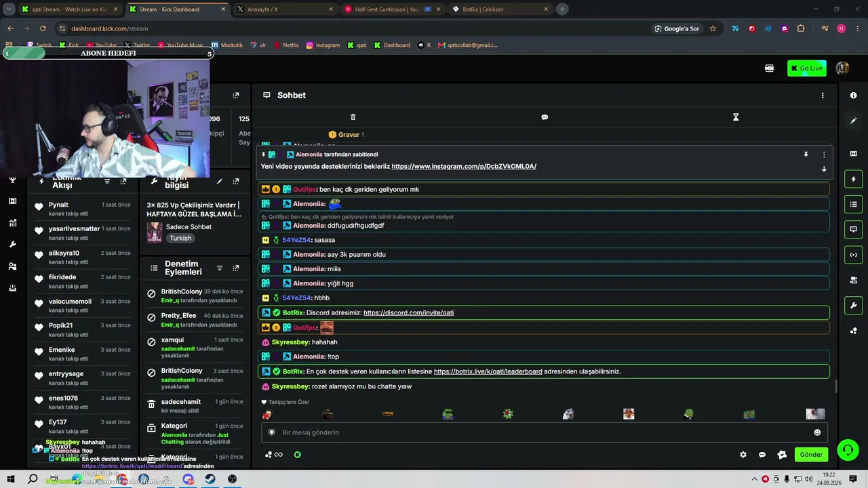
Task: Open left sidebar analytics chart icon
Action: tap(12, 223)
